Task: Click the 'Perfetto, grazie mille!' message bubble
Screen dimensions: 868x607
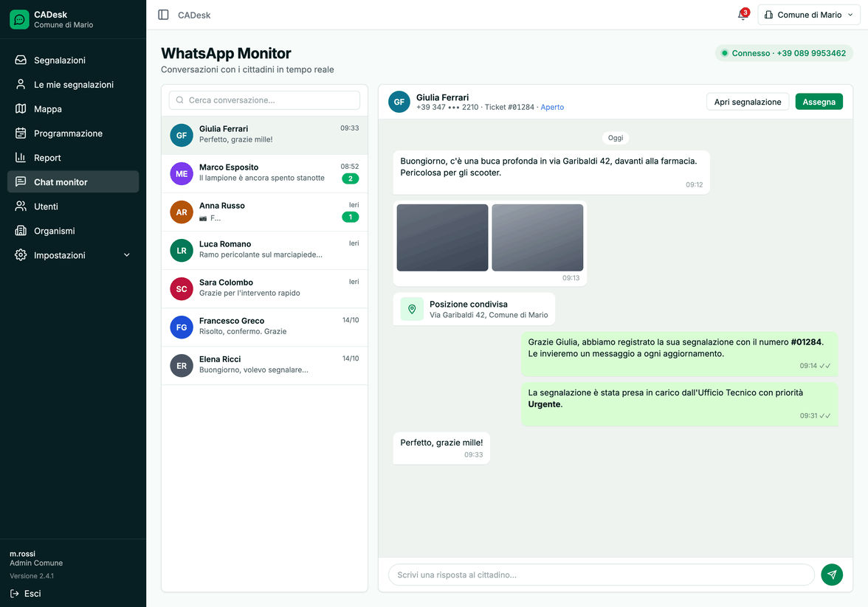Action: click(441, 448)
